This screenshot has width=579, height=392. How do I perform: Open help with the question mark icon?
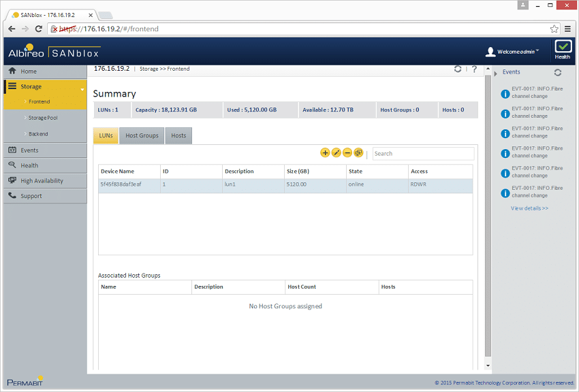tap(475, 69)
